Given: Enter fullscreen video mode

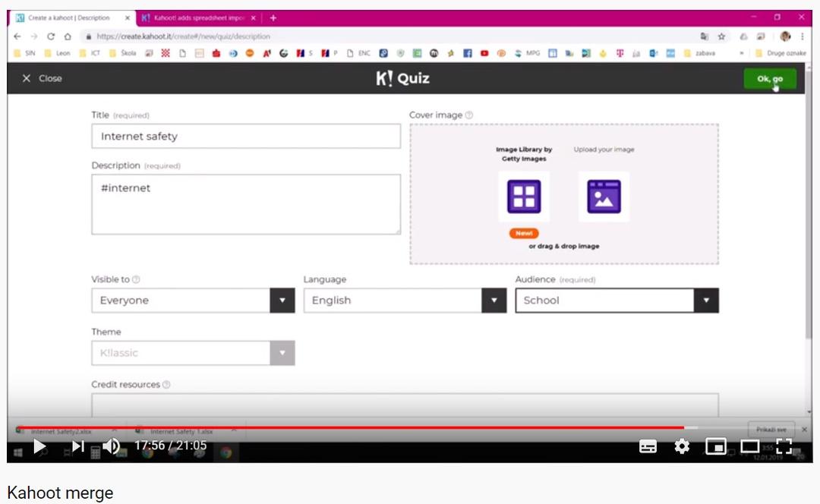Looking at the screenshot, I should pos(784,447).
